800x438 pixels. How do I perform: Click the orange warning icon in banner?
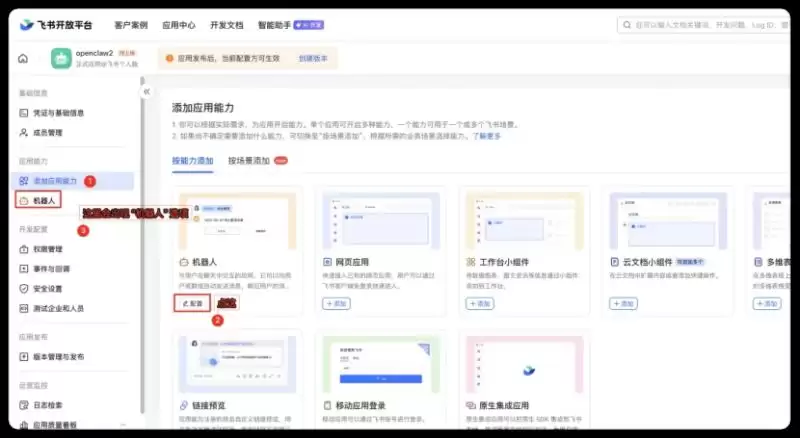tap(170, 59)
